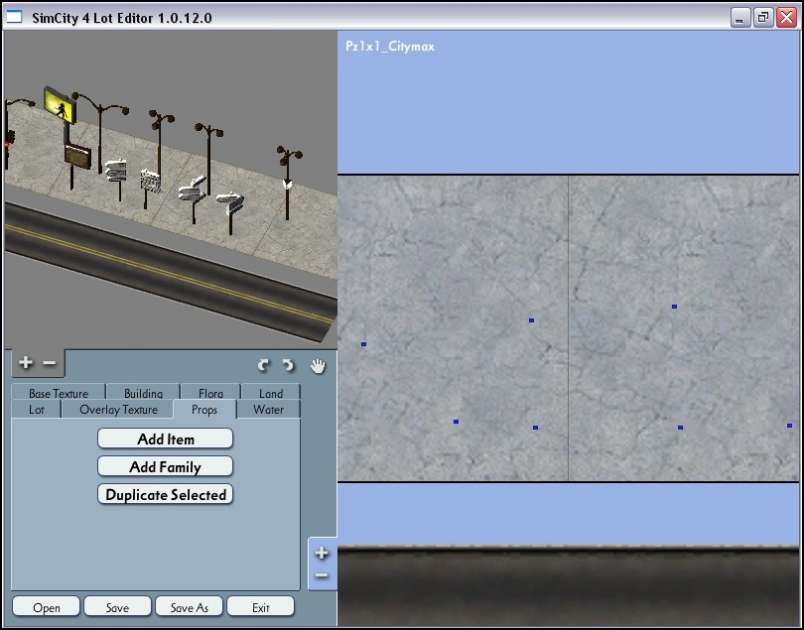
Task: Rotate the preview counter-clockwise
Action: (x=263, y=365)
